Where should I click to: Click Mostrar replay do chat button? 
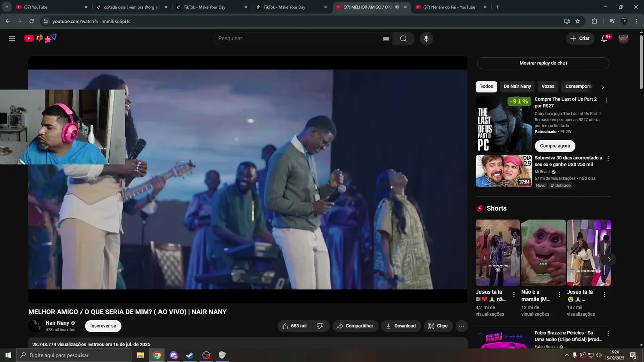(543, 63)
